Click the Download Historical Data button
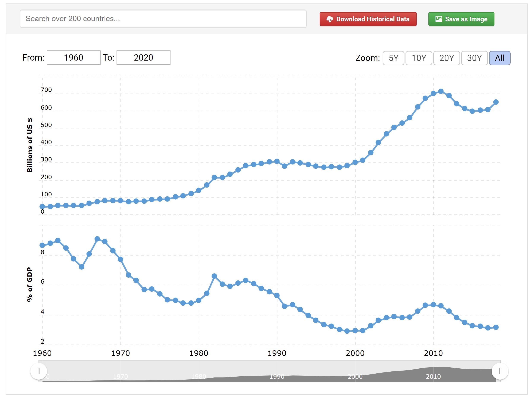Image resolution: width=532 pixels, height=399 pixels. pos(368,19)
